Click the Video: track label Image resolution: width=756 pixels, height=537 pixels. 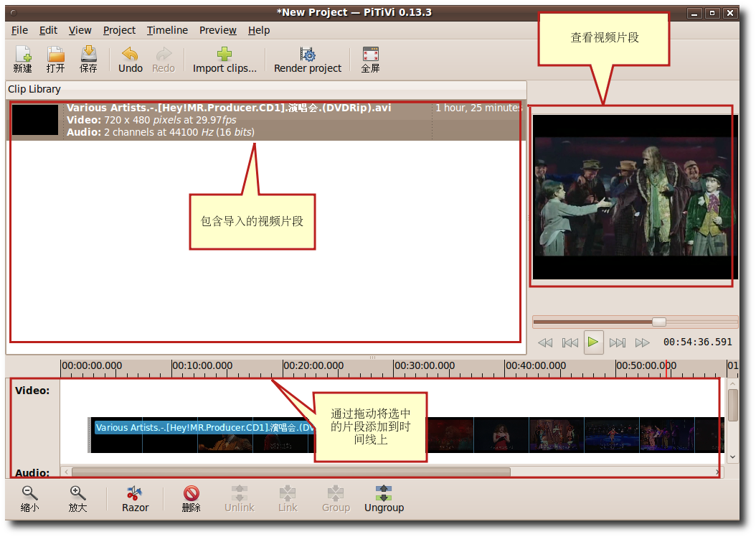pos(32,391)
